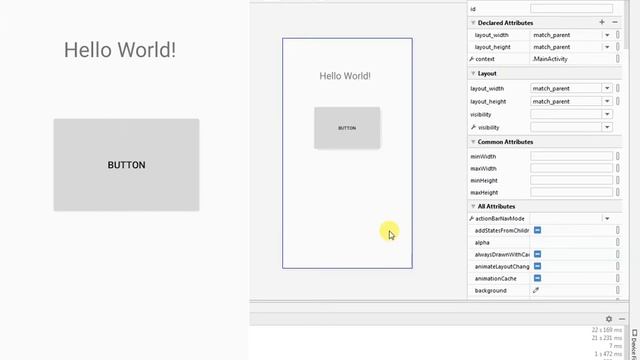Image resolution: width=640 pixels, height=360 pixels.
Task: Select the Hello World! text in design preview
Action: click(345, 76)
